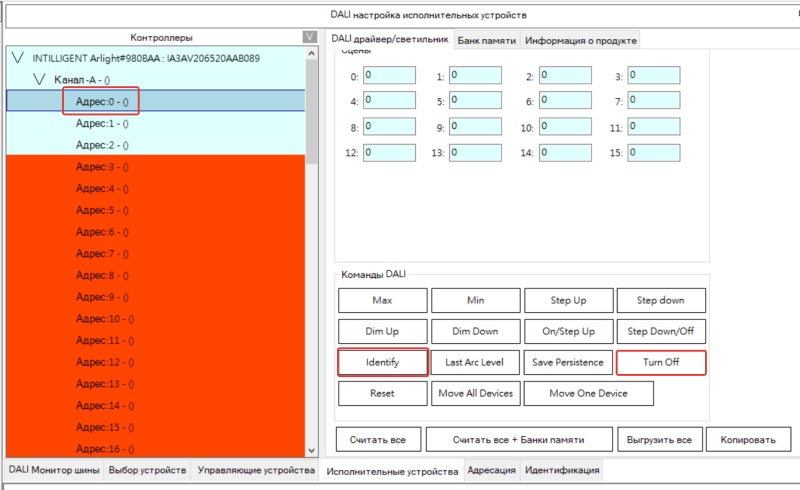
Task: Open the Идентификация tab
Action: pos(562,470)
